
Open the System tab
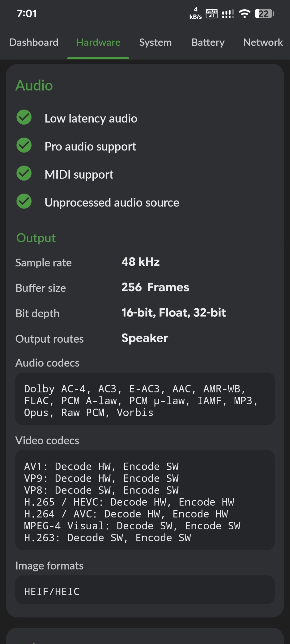point(155,42)
